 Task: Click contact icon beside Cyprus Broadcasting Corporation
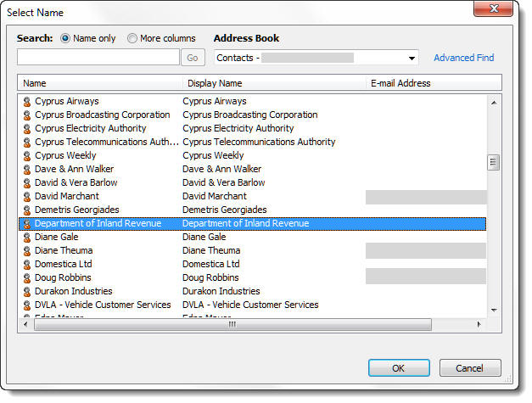(27, 115)
